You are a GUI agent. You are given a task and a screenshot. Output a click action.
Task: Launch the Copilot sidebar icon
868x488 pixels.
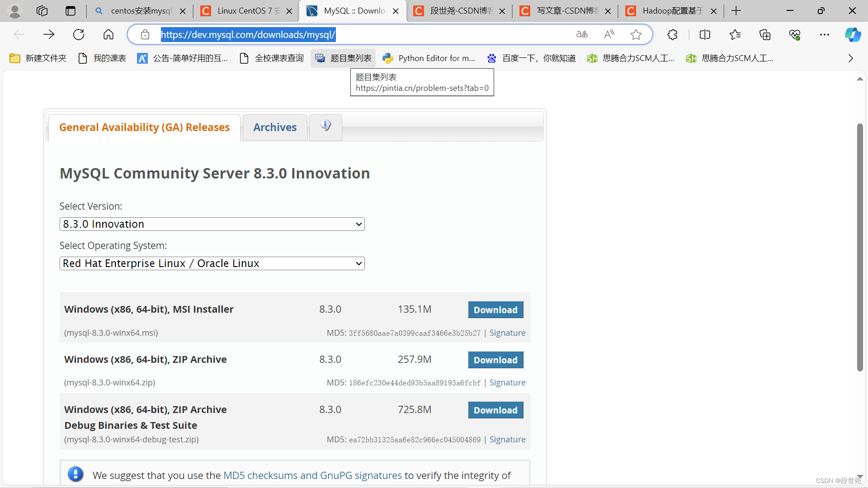853,34
